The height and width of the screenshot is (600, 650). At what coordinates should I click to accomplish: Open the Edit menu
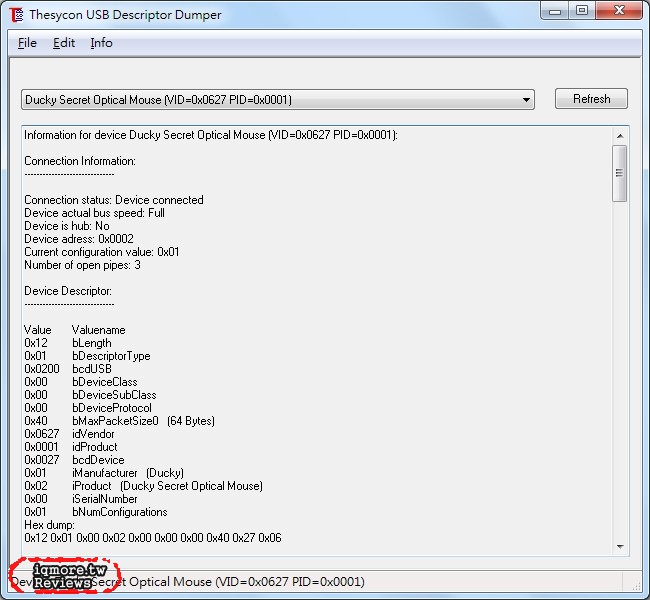pos(64,43)
